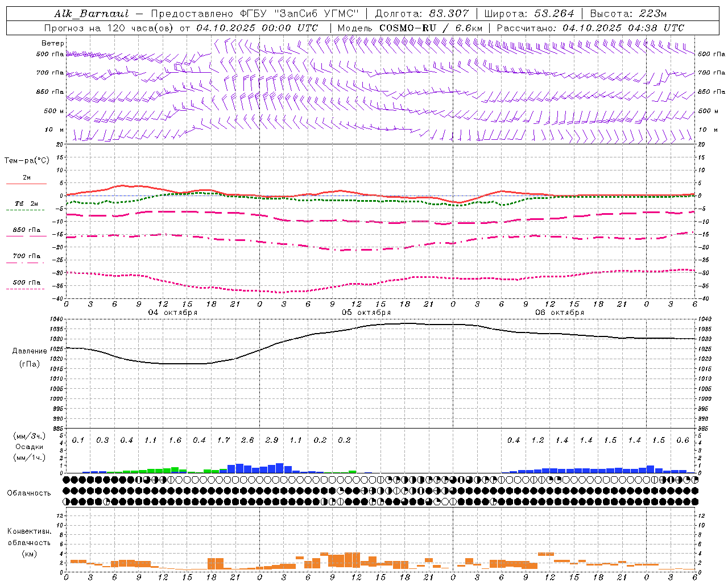Click the '(мм/1ч.)' precipitation unit label
The image size is (728, 582).
(x=30, y=458)
